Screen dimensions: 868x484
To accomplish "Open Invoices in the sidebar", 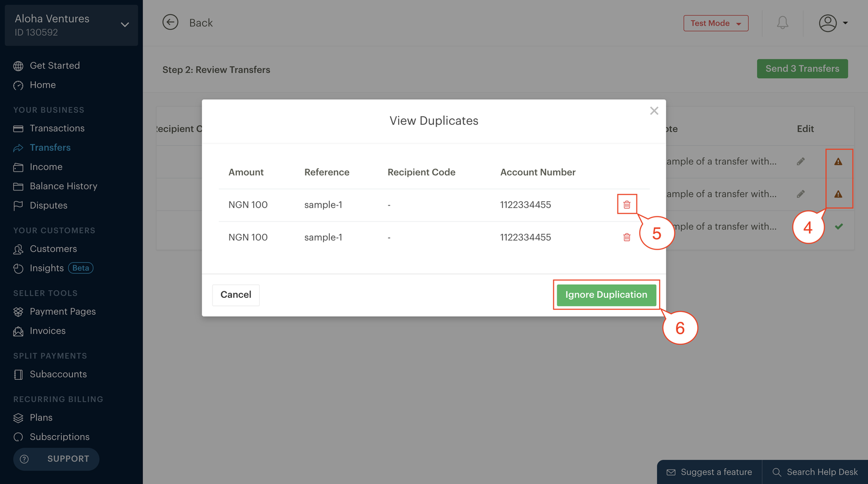I will point(40,331).
